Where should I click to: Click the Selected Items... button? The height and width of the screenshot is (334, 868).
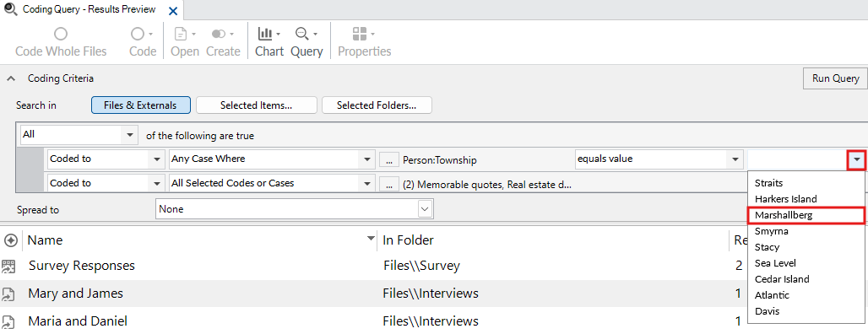pos(257,105)
